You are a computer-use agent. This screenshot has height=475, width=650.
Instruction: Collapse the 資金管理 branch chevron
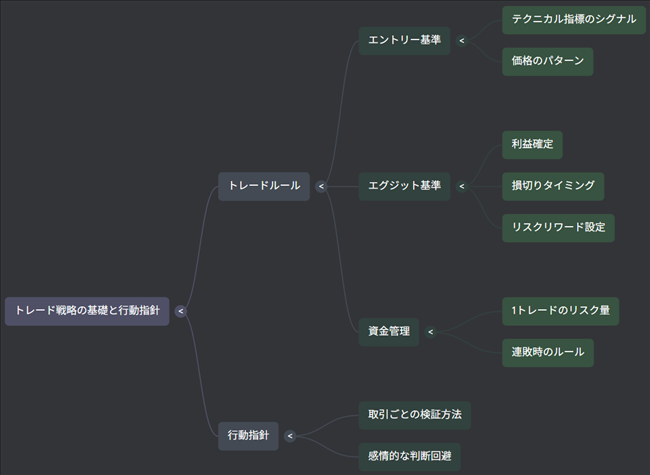[x=430, y=332]
